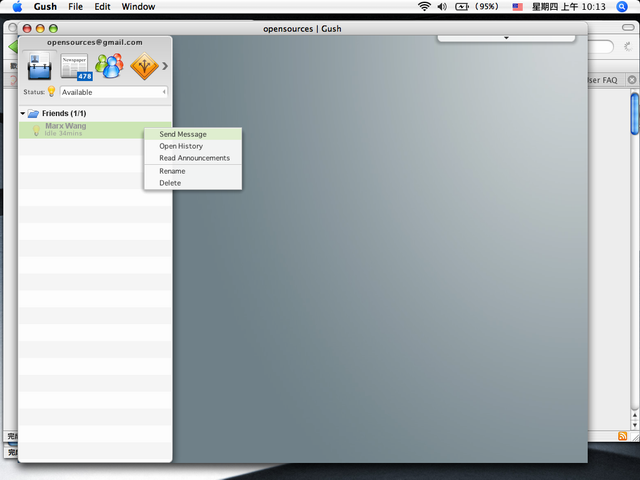Viewport: 640px width, 480px height.
Task: Click the Friends folder icon
Action: coord(33,113)
